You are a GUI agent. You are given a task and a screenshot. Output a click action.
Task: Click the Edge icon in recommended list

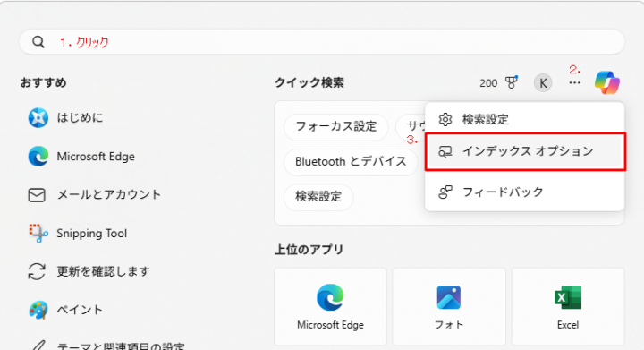pyautogui.click(x=38, y=157)
